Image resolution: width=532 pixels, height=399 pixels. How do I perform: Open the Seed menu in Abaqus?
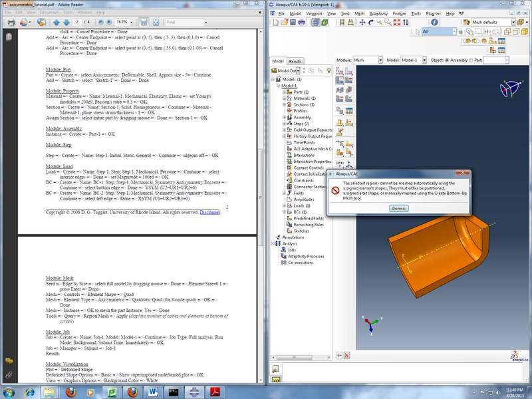tap(345, 13)
